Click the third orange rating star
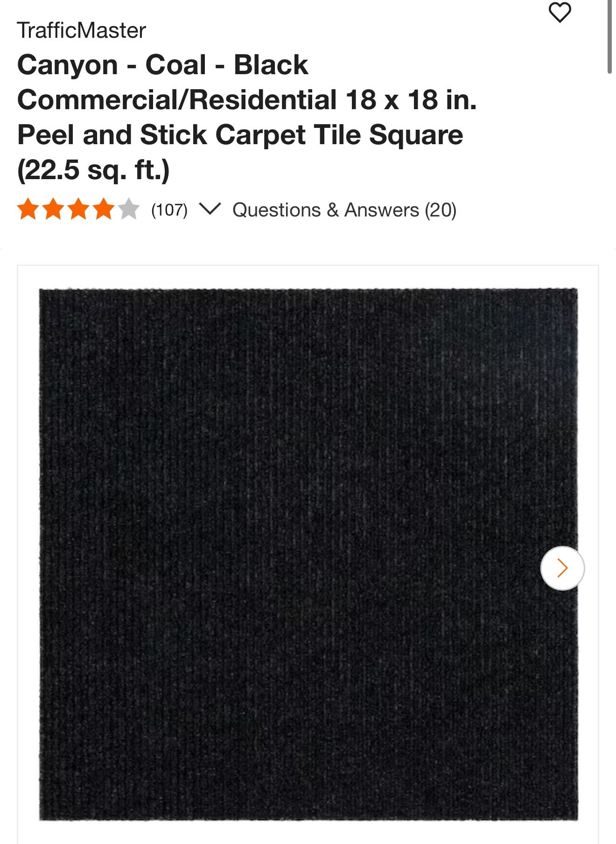 pos(78,209)
